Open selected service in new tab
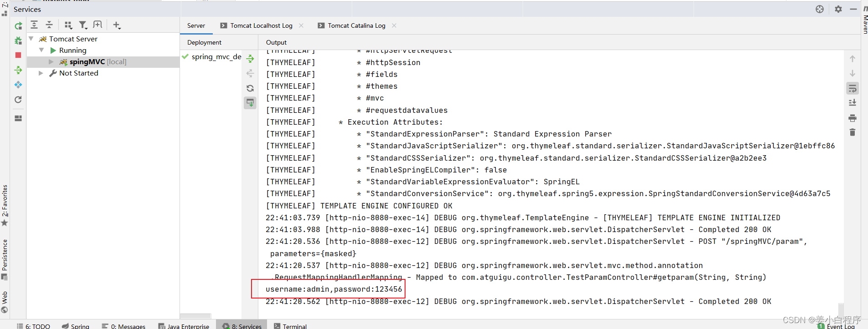This screenshot has width=868, height=329. pos(98,25)
